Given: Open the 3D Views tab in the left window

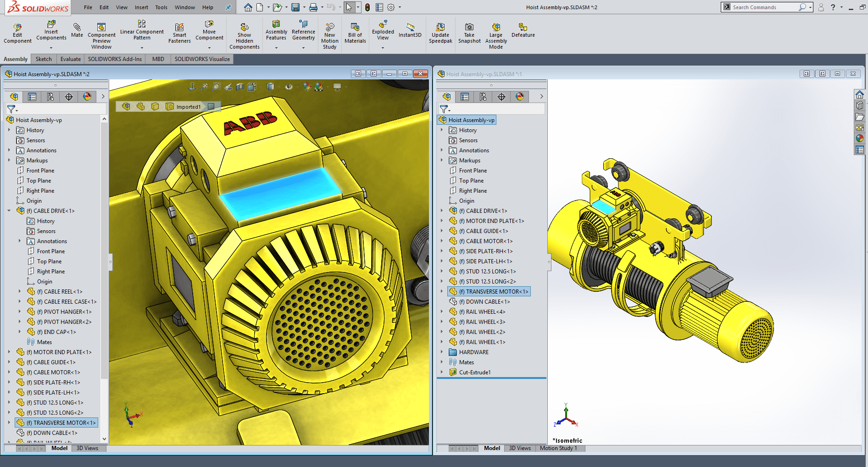Looking at the screenshot, I should click(x=87, y=448).
